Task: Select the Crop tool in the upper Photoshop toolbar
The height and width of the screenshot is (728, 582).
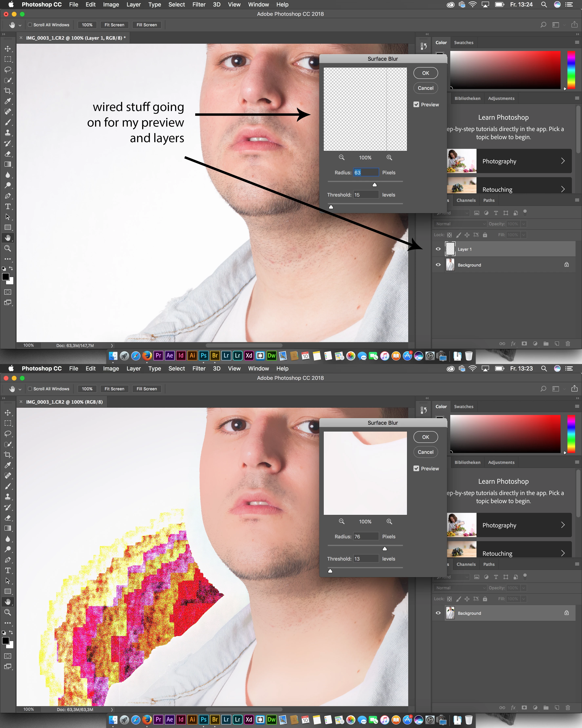Action: coord(8,90)
